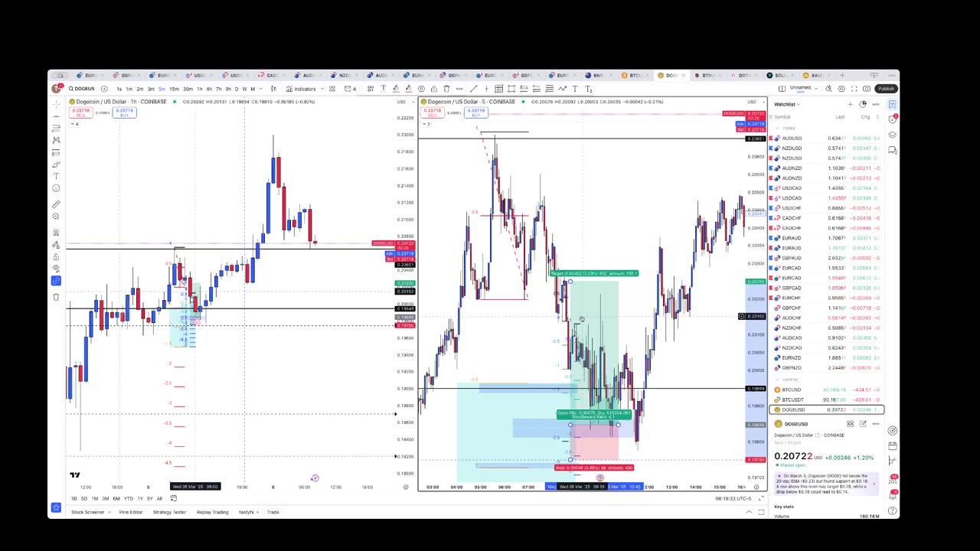The width and height of the screenshot is (980, 551).
Task: Switch to the SOLU browser tab
Action: pyautogui.click(x=780, y=75)
